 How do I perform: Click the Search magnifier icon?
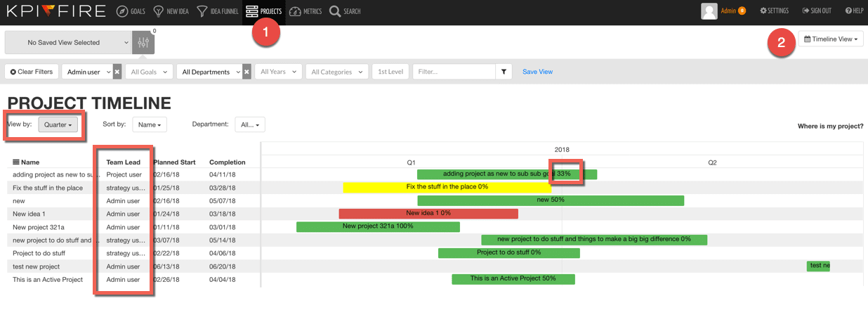pyautogui.click(x=335, y=11)
